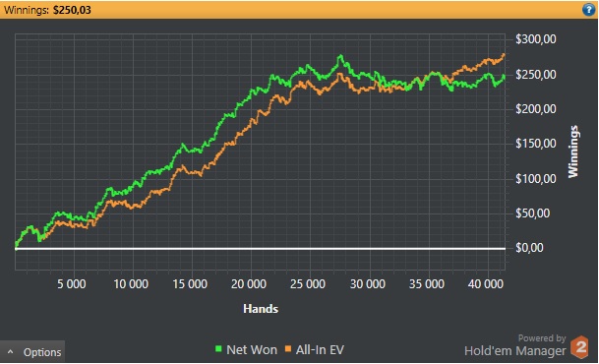This screenshot has height=364, width=599.
Task: Click the Hold'em Manager 2 logo icon
Action: 580,347
